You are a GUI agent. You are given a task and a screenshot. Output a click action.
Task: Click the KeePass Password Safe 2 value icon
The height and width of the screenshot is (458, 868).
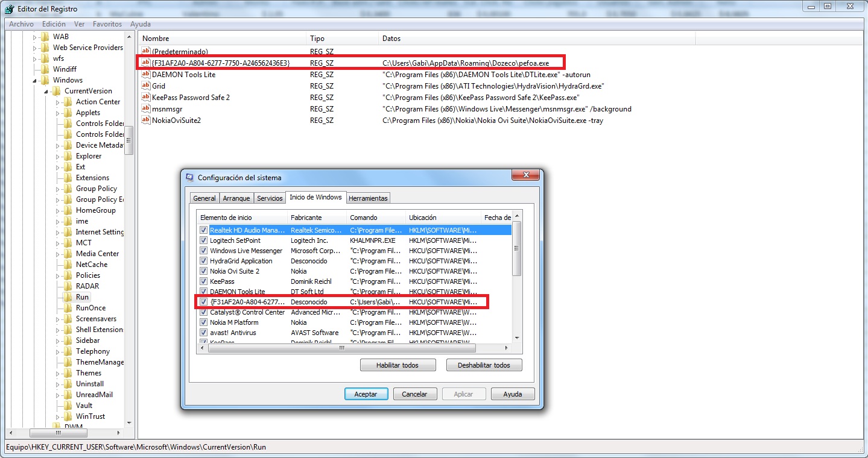pos(145,98)
